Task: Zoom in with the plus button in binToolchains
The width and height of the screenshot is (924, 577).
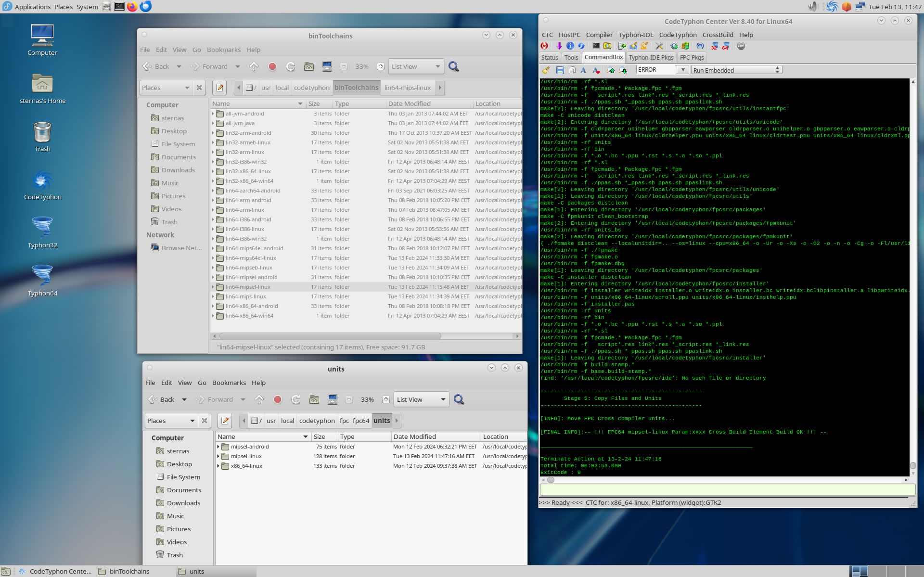Action: (381, 67)
